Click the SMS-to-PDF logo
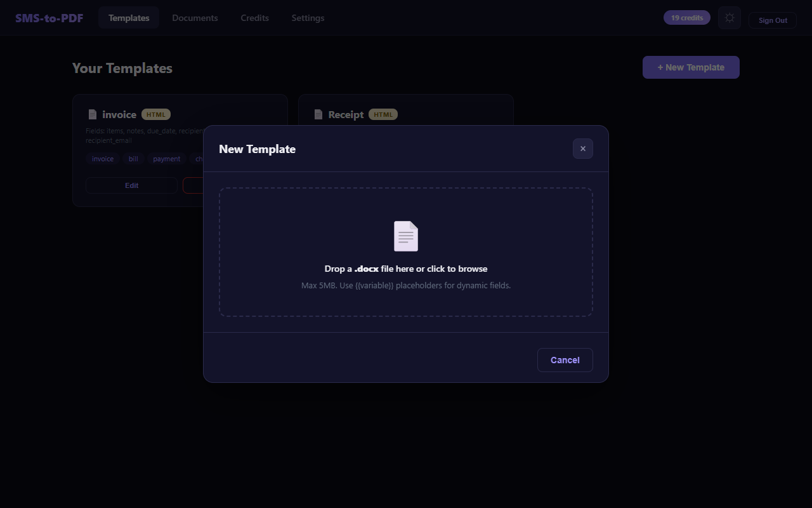Viewport: 812px width, 508px height. point(49,18)
